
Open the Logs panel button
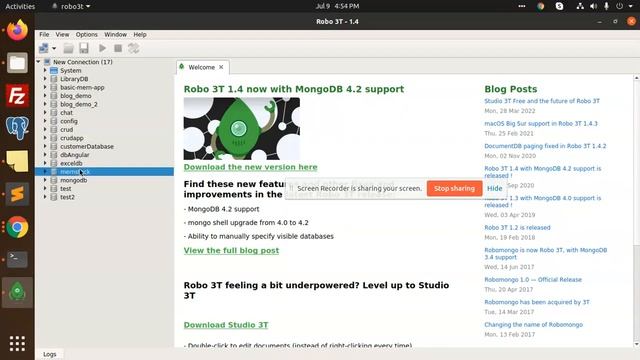tap(50, 354)
